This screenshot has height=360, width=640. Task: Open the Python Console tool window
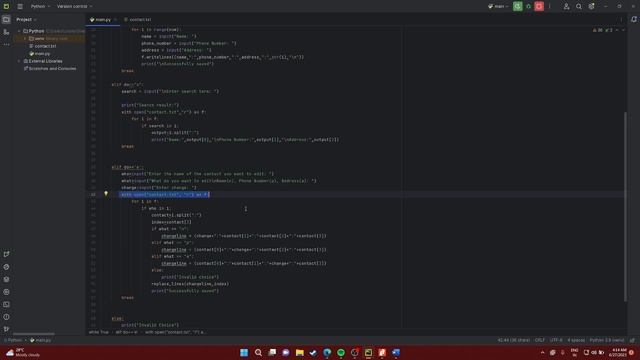6,267
